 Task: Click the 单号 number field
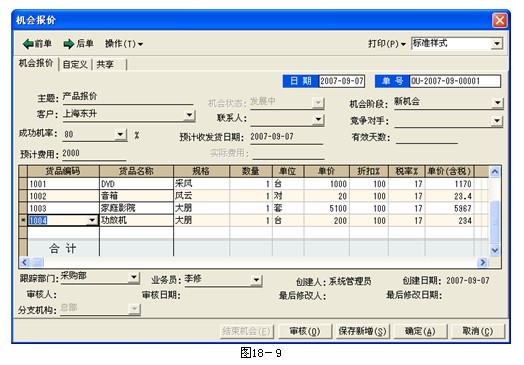(x=455, y=81)
